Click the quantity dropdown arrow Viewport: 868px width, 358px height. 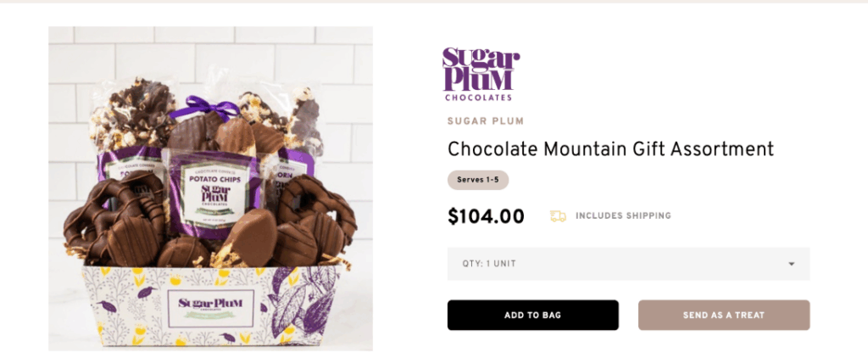[x=791, y=264]
